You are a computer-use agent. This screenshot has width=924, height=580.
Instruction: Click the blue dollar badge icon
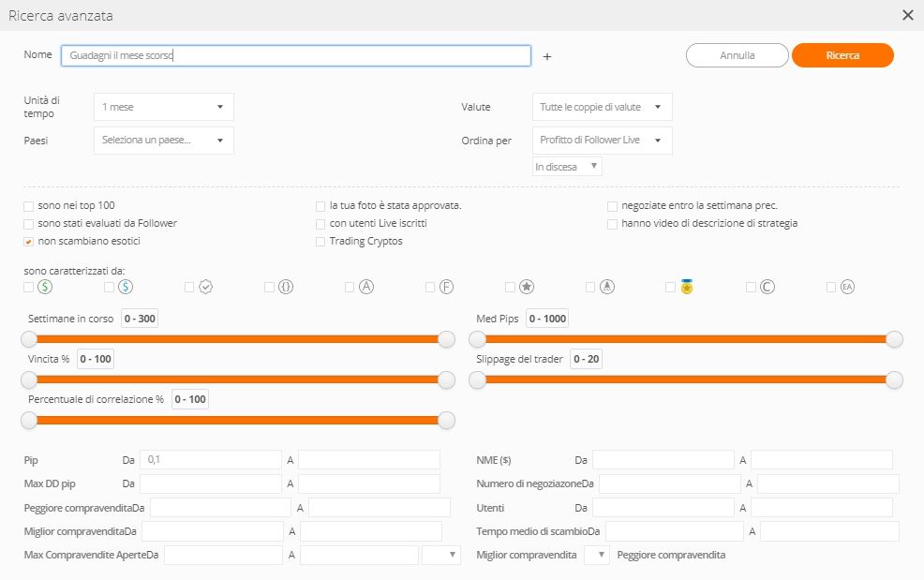(x=126, y=287)
